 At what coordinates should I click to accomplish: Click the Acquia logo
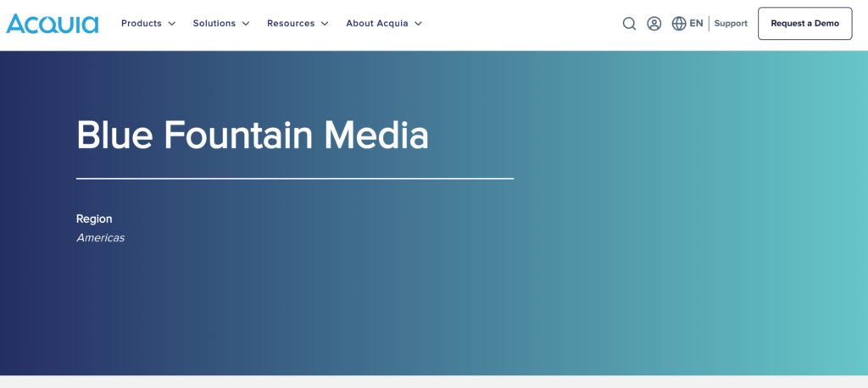pyautogui.click(x=53, y=23)
